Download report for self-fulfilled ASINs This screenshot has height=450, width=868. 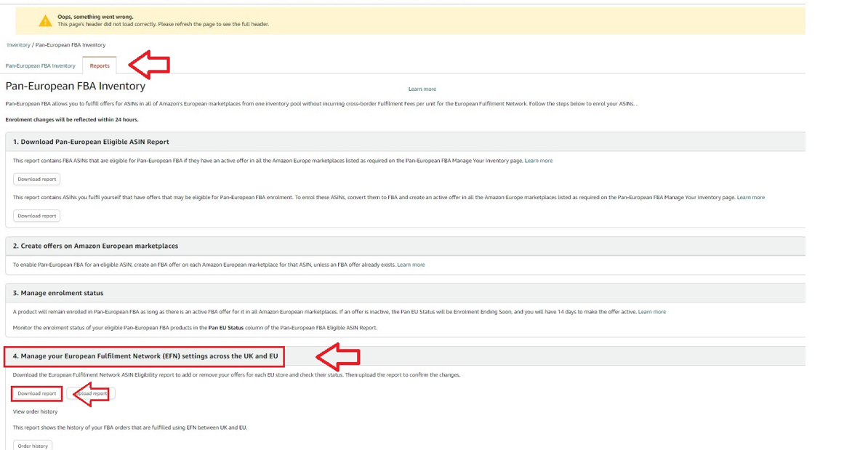36,215
